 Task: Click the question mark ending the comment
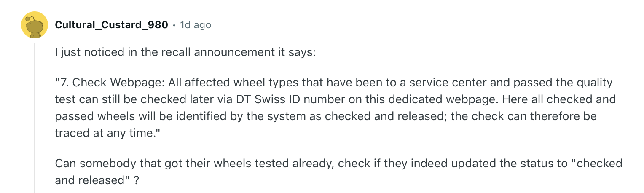click(137, 180)
